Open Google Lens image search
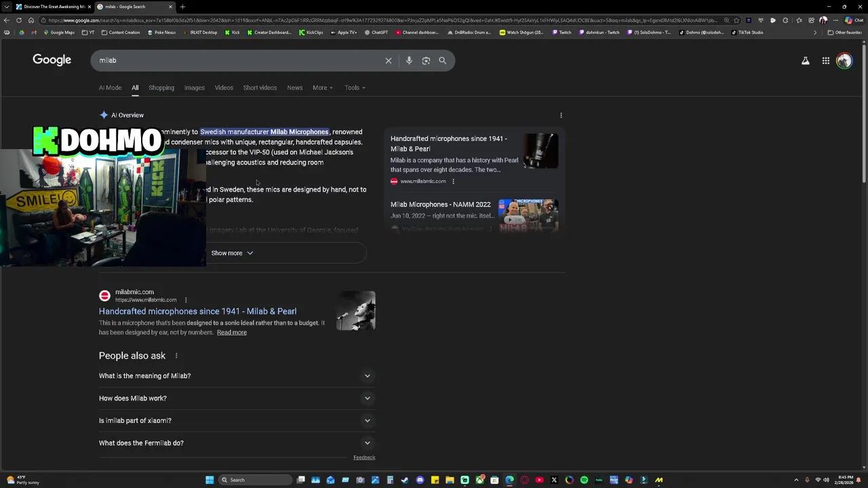 tap(426, 60)
